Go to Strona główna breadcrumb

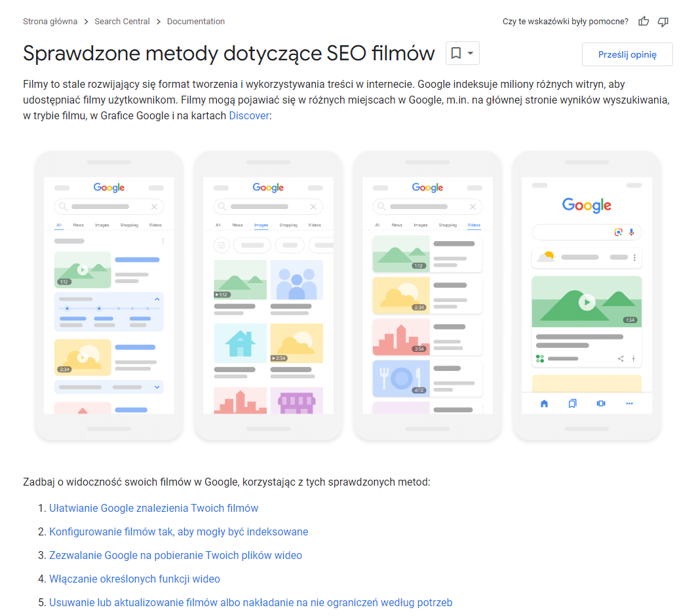50,21
